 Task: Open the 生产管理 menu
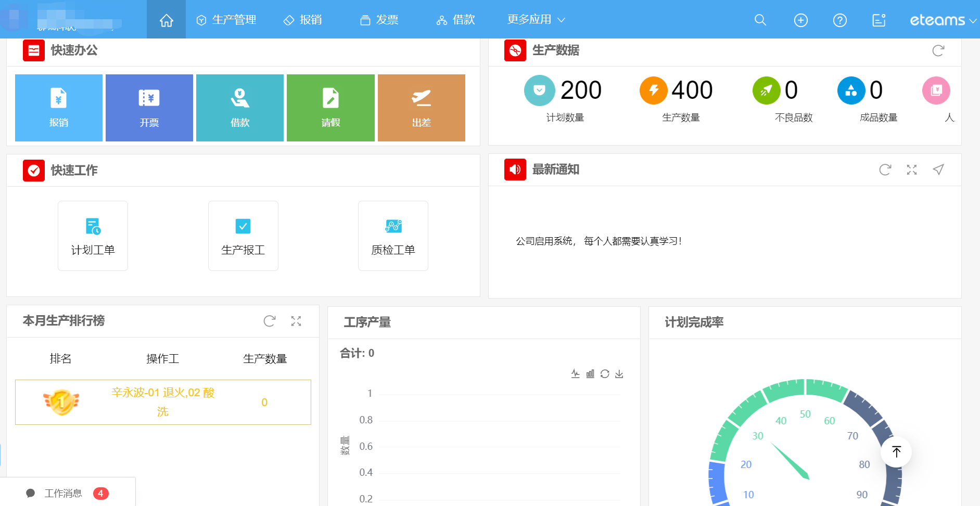point(226,20)
